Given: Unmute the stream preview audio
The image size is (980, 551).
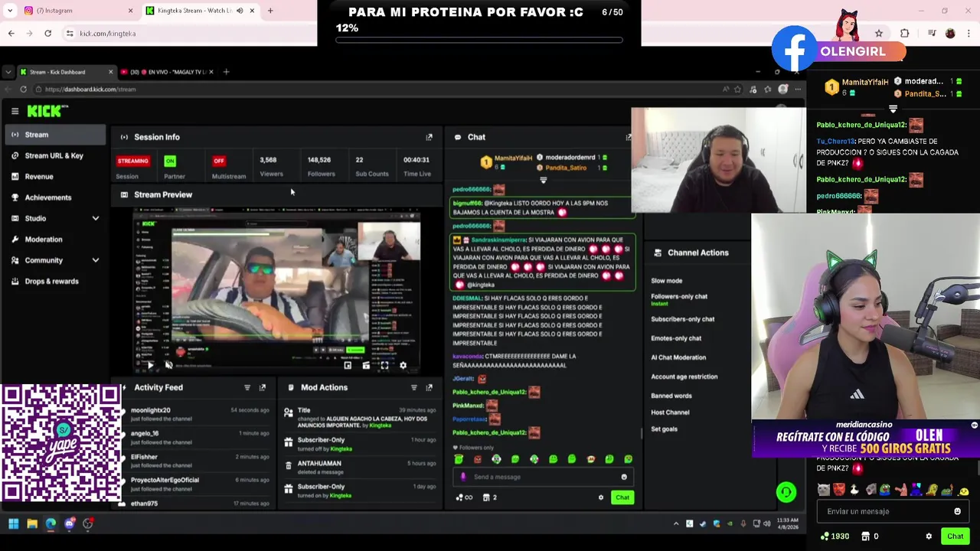Looking at the screenshot, I should point(168,366).
